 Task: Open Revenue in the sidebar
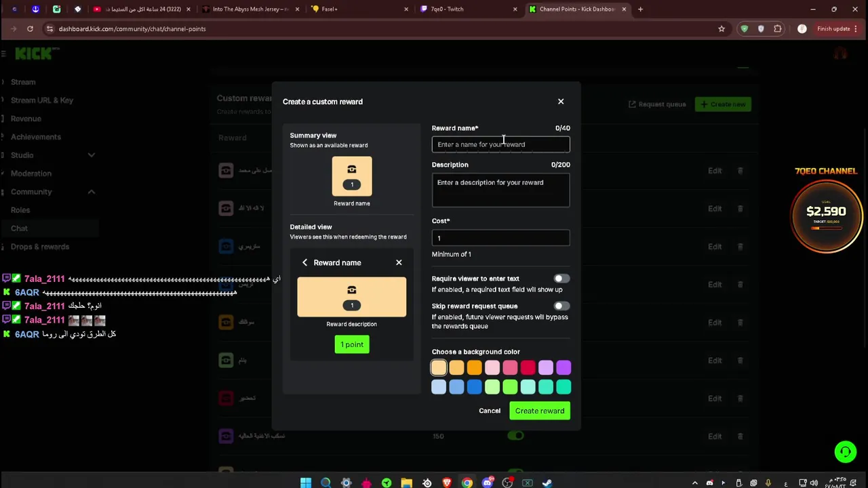point(26,119)
